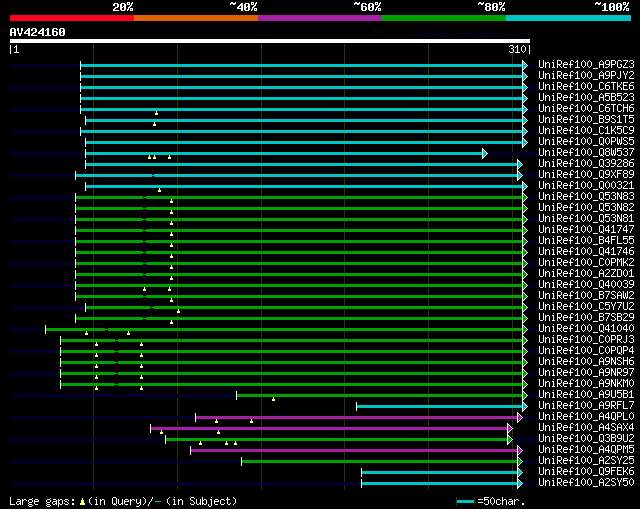Click the cyan =50char scale sample
640x509 pixels.
pos(465,501)
